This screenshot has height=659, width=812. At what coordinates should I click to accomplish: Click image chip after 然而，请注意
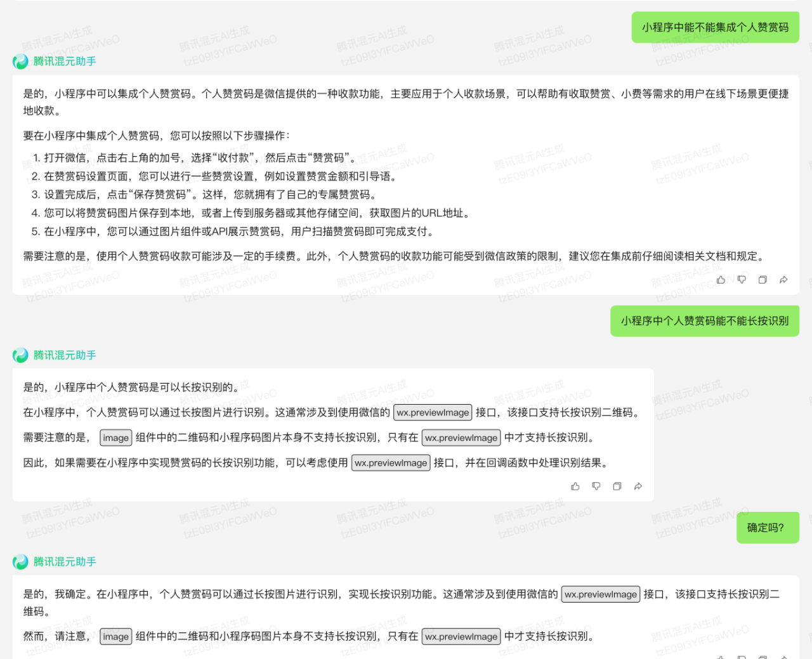tap(116, 636)
